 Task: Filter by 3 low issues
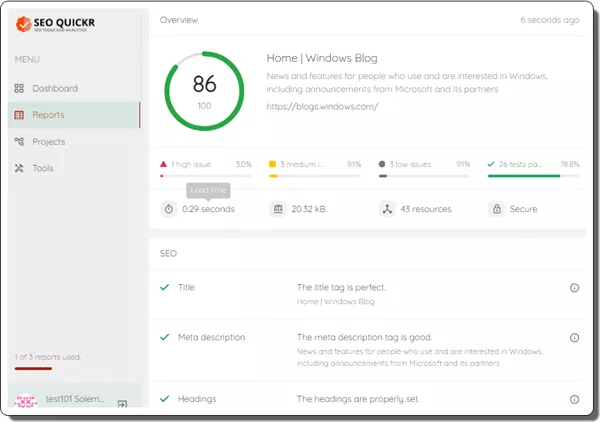pos(407,164)
